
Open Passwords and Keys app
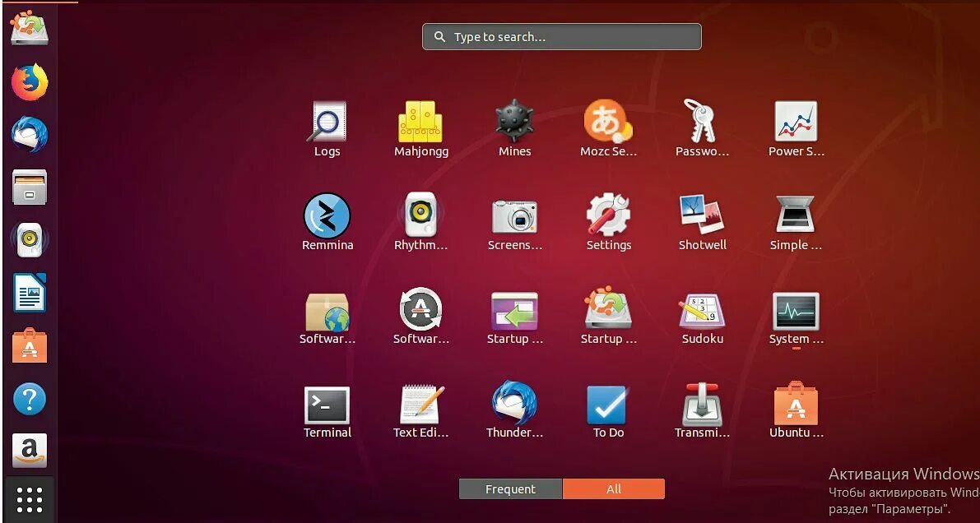click(x=702, y=129)
